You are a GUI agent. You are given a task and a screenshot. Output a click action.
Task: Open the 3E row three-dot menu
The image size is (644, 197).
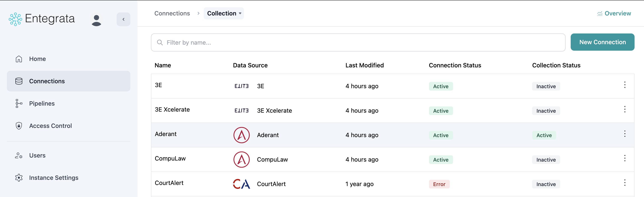tap(625, 85)
